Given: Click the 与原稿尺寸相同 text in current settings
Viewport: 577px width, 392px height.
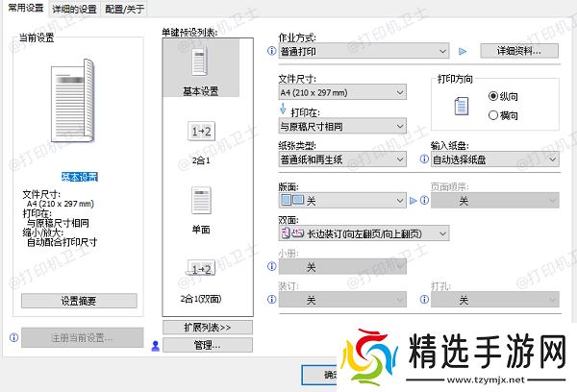Looking at the screenshot, I should tap(58, 223).
